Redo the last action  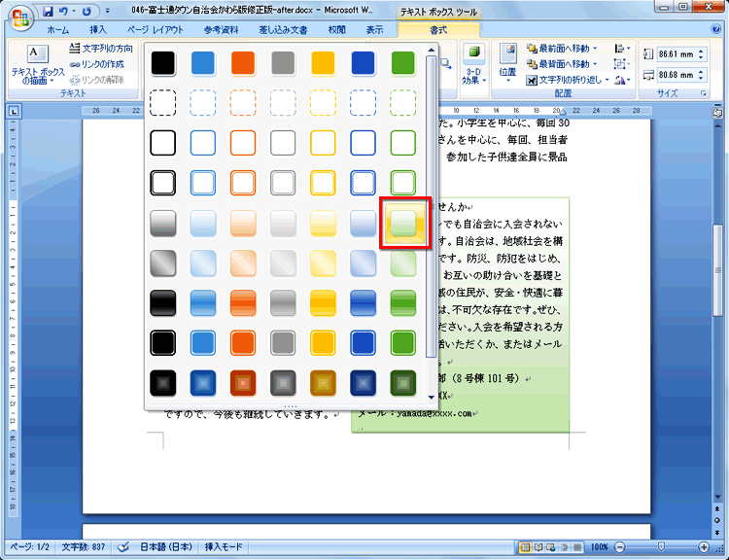pyautogui.click(x=87, y=11)
